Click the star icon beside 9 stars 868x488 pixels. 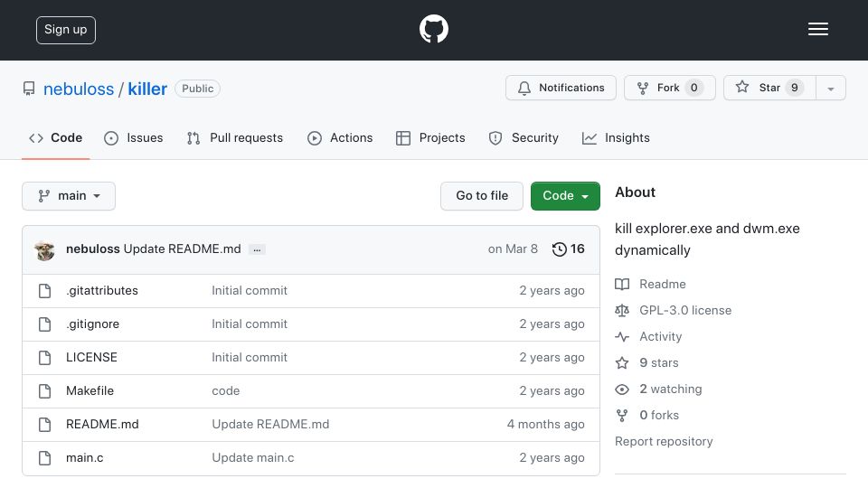click(622, 363)
